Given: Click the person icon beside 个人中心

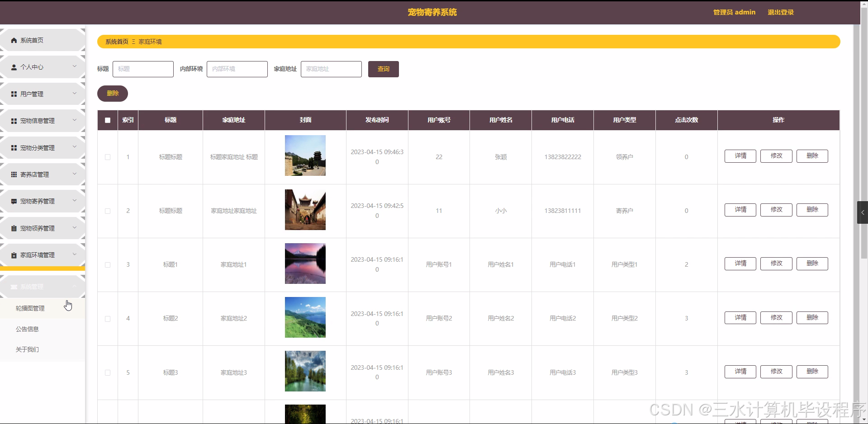Looking at the screenshot, I should coord(14,67).
